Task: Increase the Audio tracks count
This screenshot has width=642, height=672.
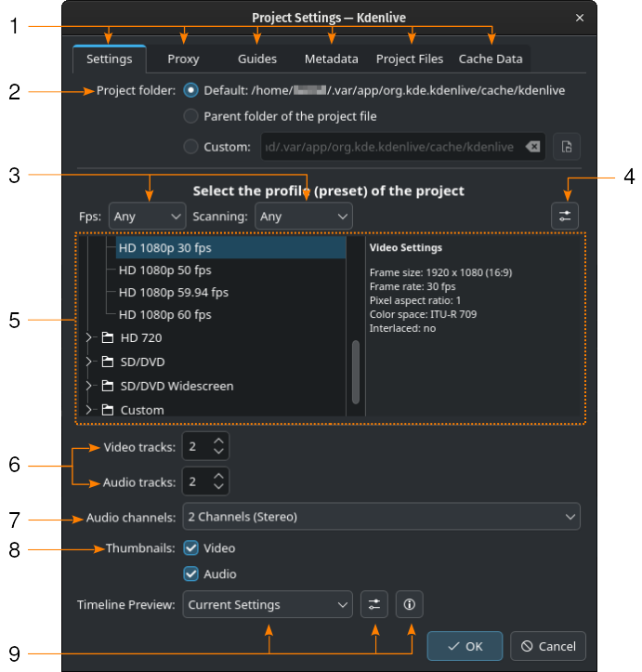Action: [x=218, y=476]
